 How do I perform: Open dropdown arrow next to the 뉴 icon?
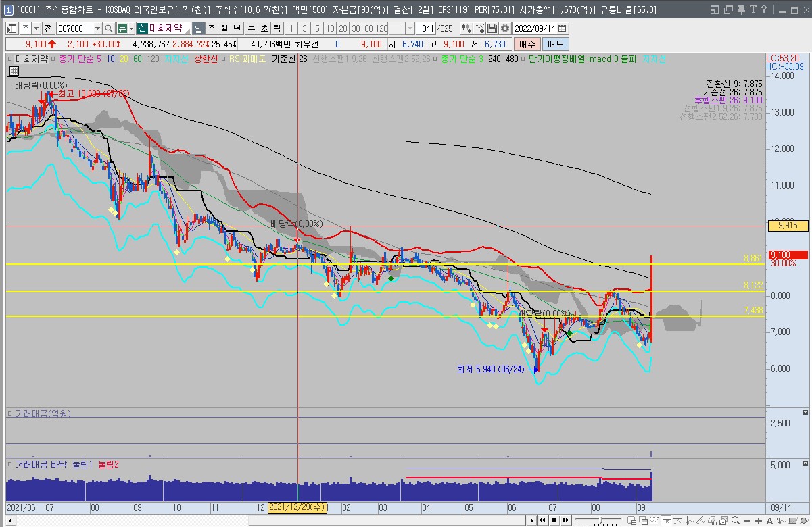point(131,28)
